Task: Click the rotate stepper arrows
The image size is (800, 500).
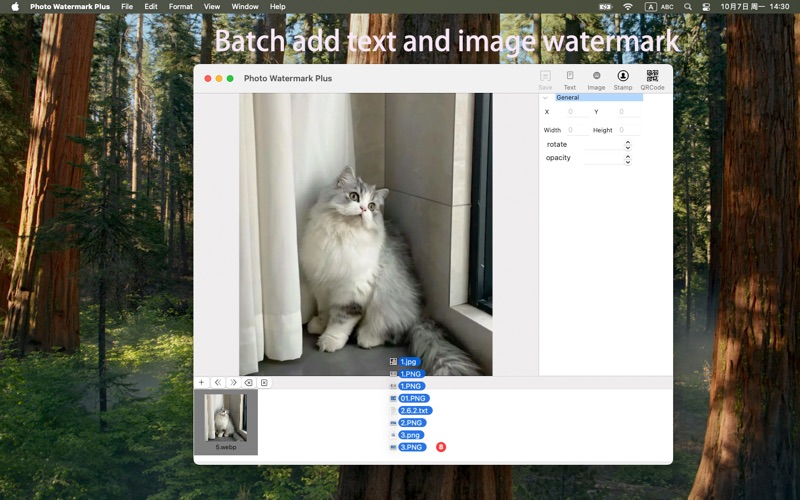Action: click(x=628, y=145)
